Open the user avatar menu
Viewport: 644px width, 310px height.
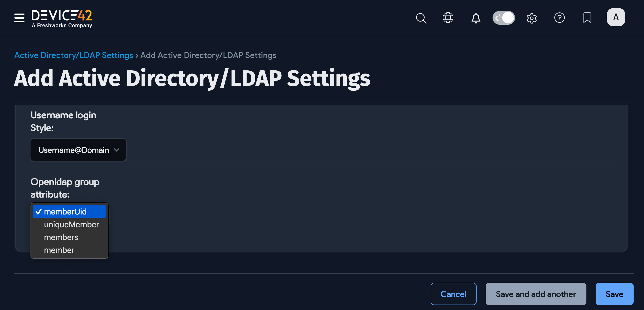[615, 17]
